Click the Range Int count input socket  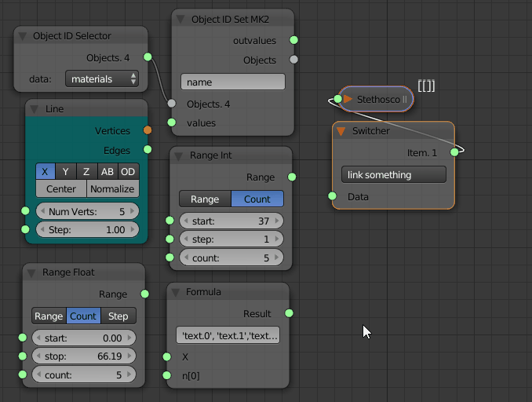click(170, 258)
